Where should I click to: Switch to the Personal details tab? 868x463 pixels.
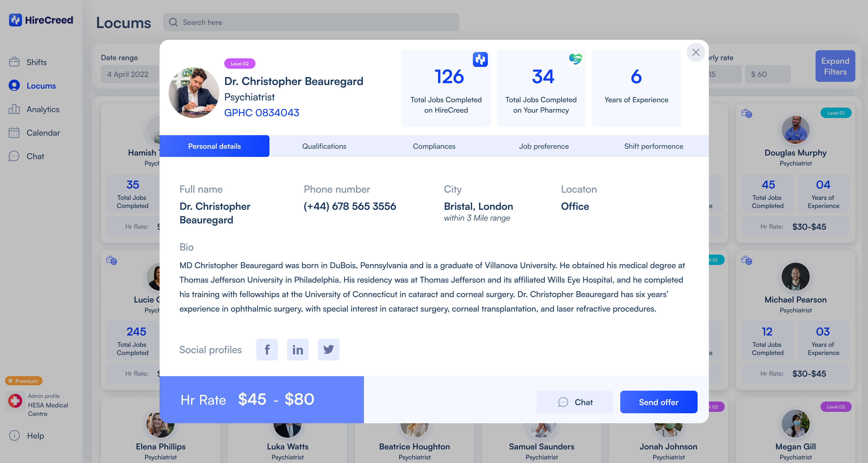point(214,146)
